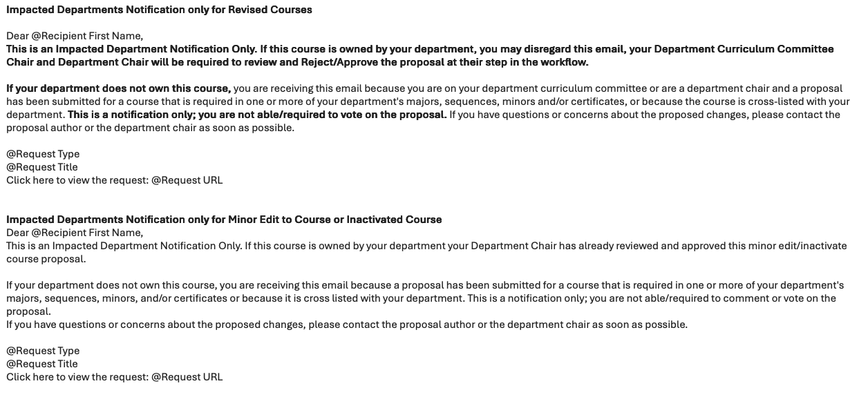Click 'majors, sequences, minors, and/or certificates' in second template
The width and height of the screenshot is (868, 397).
[x=117, y=298]
